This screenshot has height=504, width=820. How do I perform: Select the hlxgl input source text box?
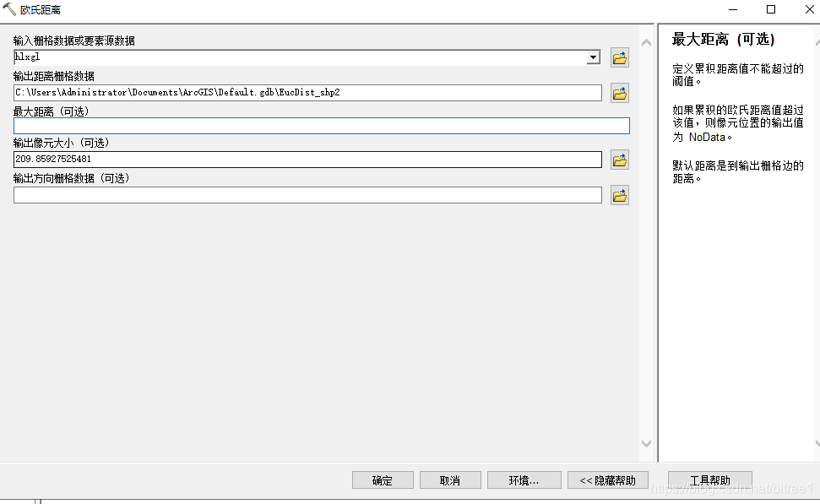point(300,57)
